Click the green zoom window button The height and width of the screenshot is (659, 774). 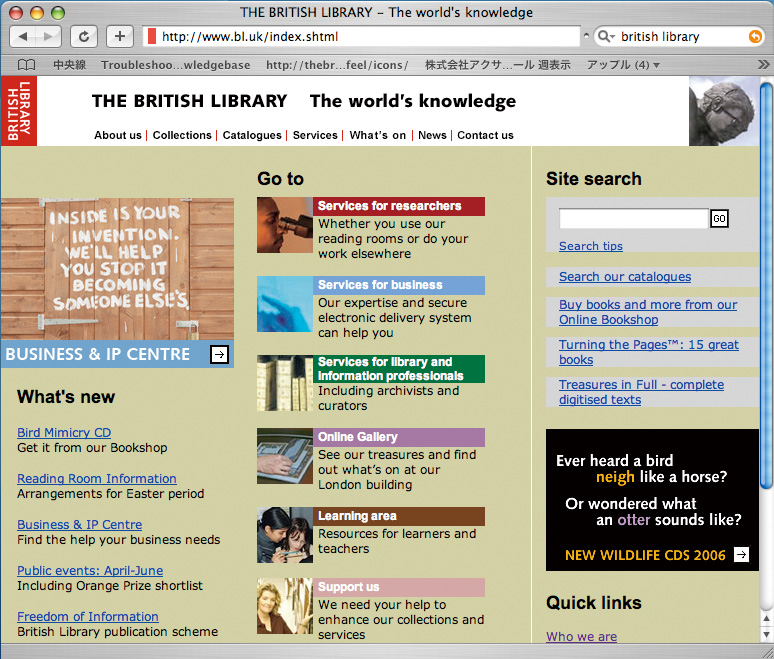click(x=58, y=12)
